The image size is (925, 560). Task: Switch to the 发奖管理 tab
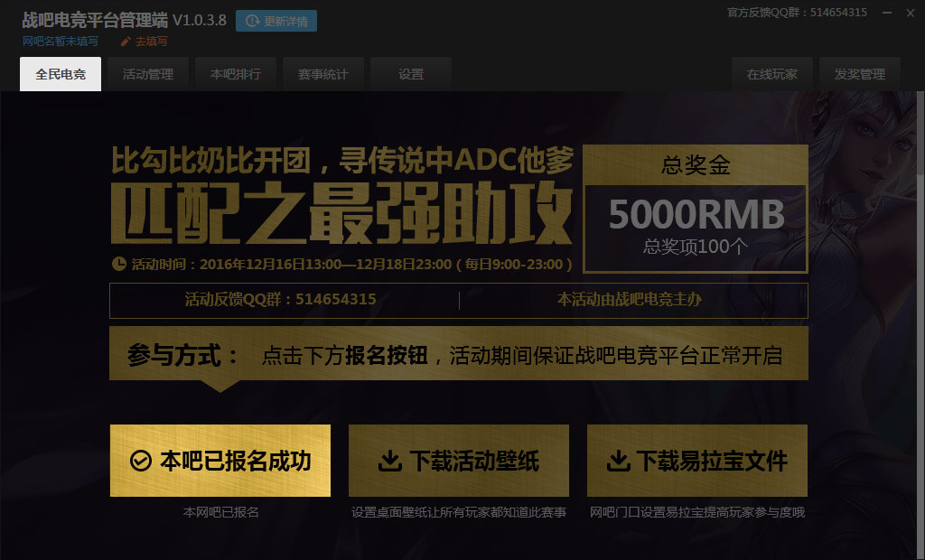[860, 74]
